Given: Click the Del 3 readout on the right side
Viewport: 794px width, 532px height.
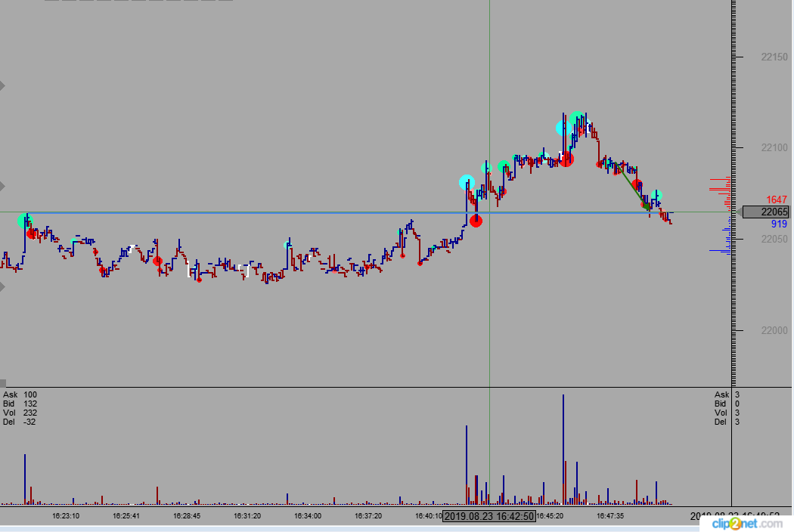Looking at the screenshot, I should (727, 422).
